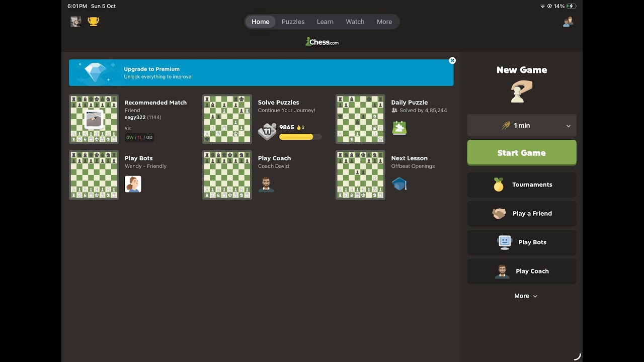Open the friends icon in the top-right corner
The image size is (644, 362).
click(x=568, y=22)
